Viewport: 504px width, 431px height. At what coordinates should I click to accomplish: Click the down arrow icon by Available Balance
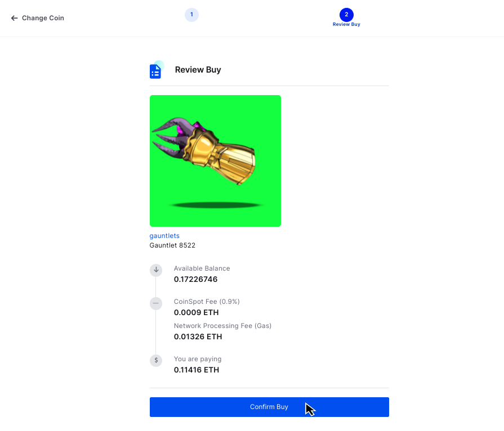[x=156, y=270]
